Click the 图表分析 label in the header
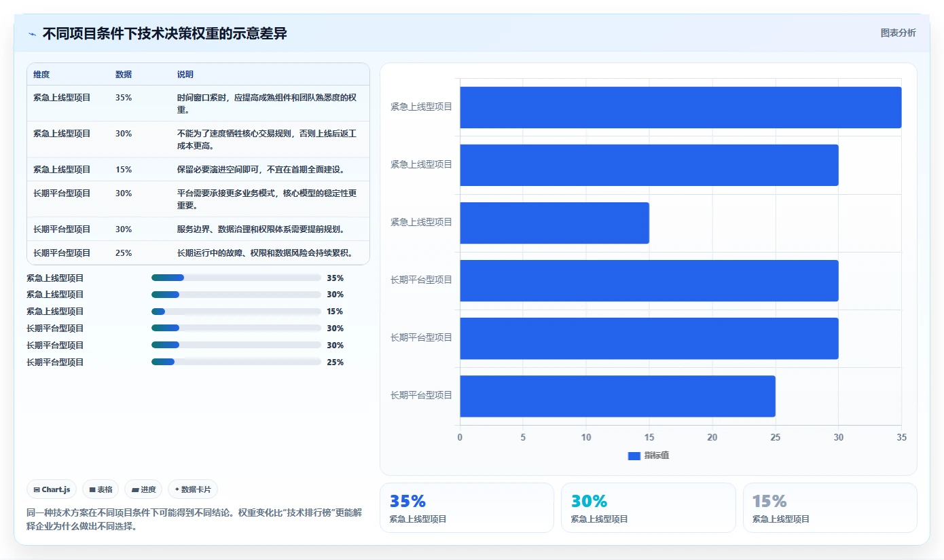This screenshot has height=560, width=944. click(x=898, y=33)
